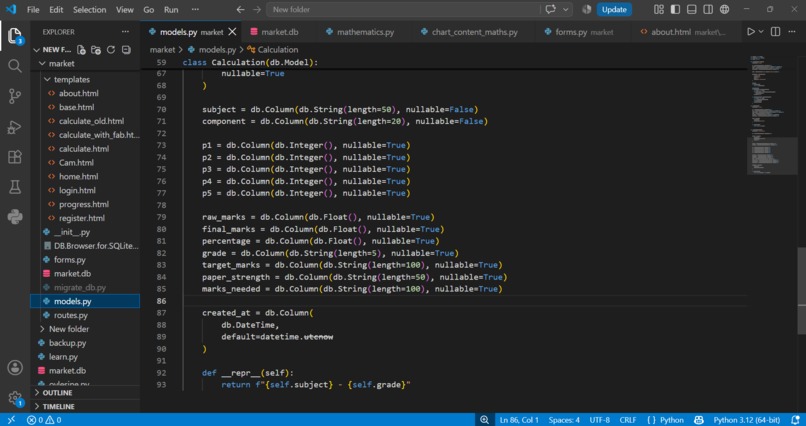The width and height of the screenshot is (806, 426).
Task: Click the code minimap
Action: tap(771, 116)
